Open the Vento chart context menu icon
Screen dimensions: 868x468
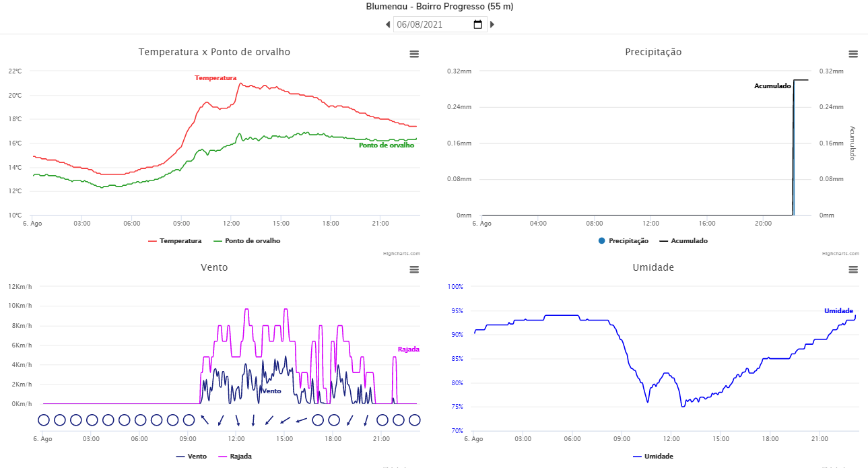(414, 269)
